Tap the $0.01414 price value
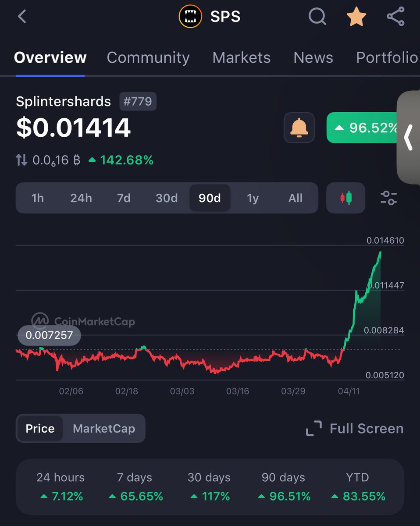Viewport: 420px width, 526px height. pyautogui.click(x=73, y=128)
